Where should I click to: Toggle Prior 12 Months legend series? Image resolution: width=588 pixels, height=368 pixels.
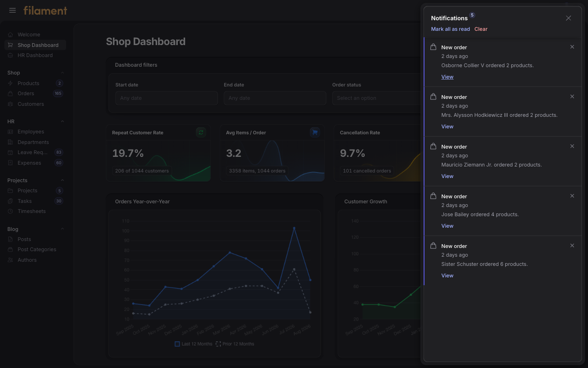pyautogui.click(x=235, y=344)
